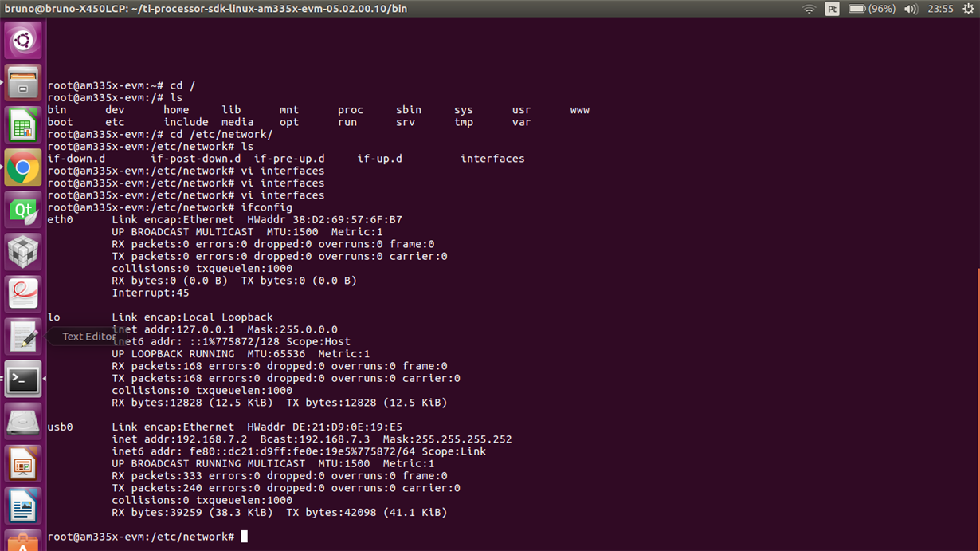Viewport: 980px width, 551px height.
Task: Launch Google Chrome from the launcher
Action: point(23,167)
